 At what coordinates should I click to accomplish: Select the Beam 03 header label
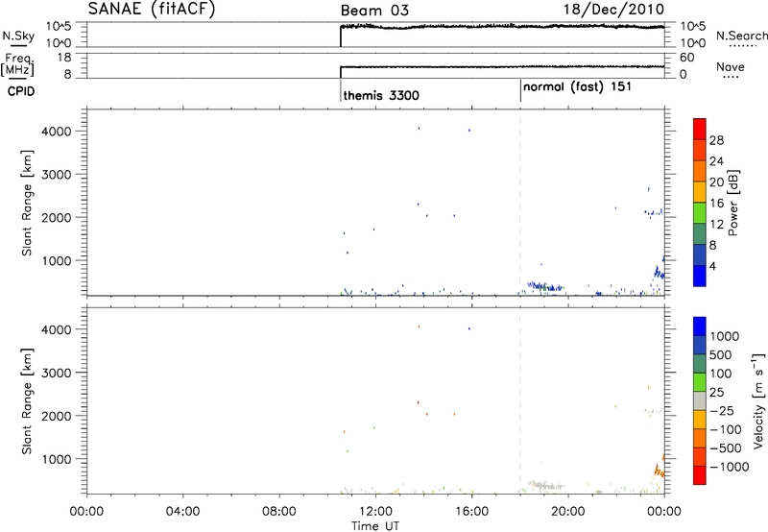pos(374,11)
